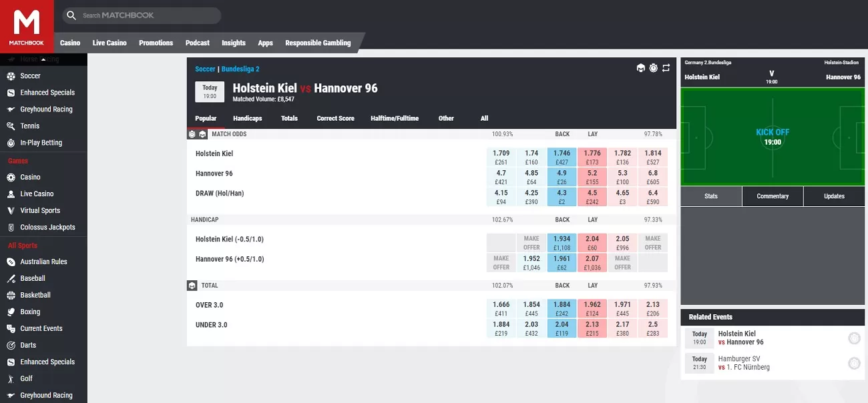Click graduation cap icon beside Total
This screenshot has width=868, height=403.
[x=192, y=286]
